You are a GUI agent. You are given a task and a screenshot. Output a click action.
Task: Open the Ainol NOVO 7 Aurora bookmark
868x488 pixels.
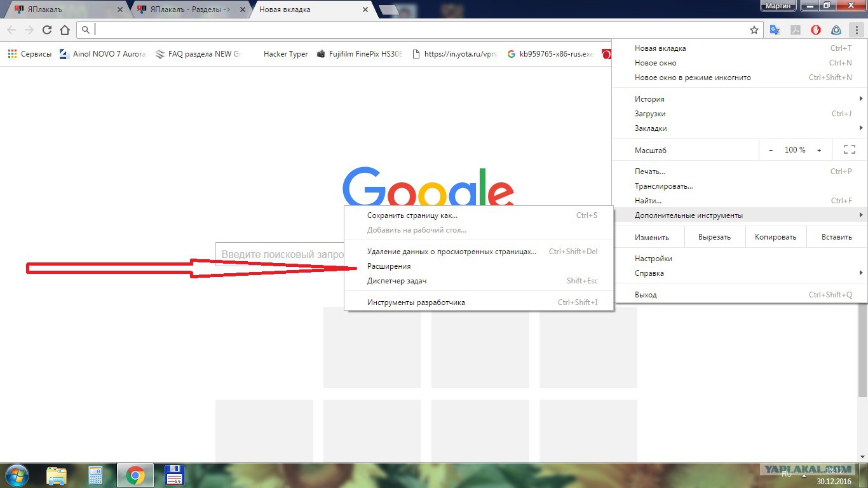coord(102,54)
